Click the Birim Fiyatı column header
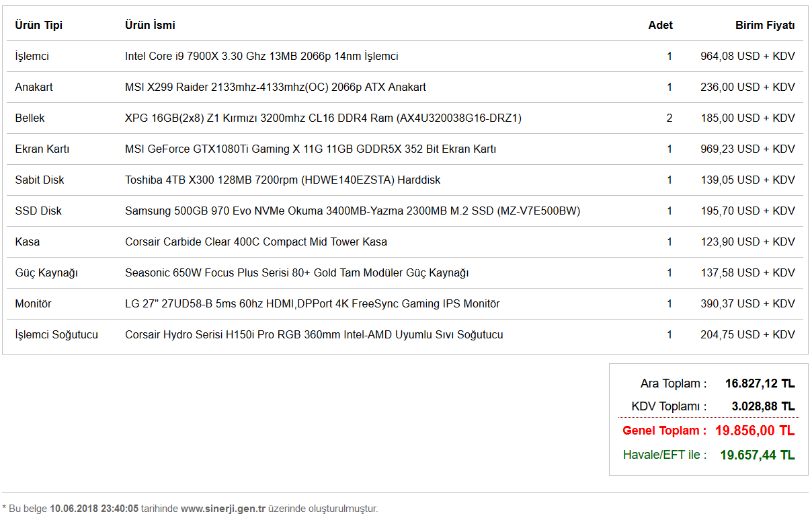Image resolution: width=812 pixels, height=516 pixels. tap(765, 25)
